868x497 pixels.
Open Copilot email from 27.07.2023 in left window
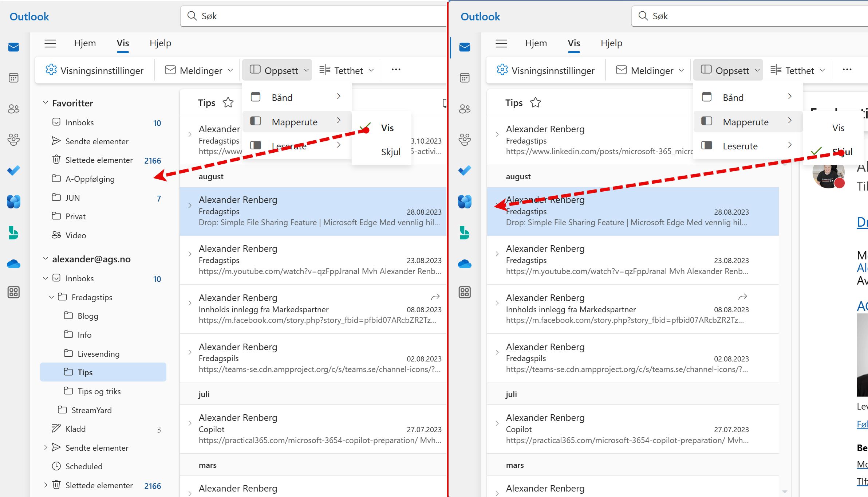[x=313, y=429]
